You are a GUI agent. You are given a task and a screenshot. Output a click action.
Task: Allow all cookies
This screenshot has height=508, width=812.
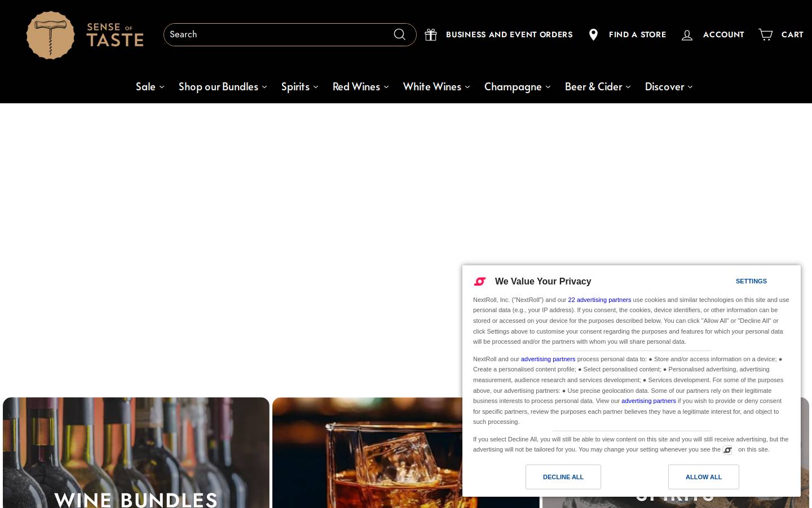point(704,477)
